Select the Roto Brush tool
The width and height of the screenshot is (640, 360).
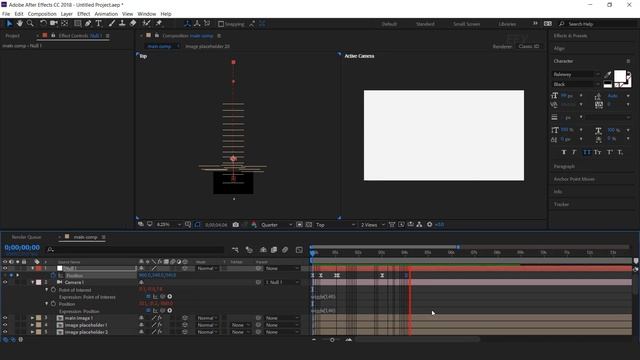147,24
